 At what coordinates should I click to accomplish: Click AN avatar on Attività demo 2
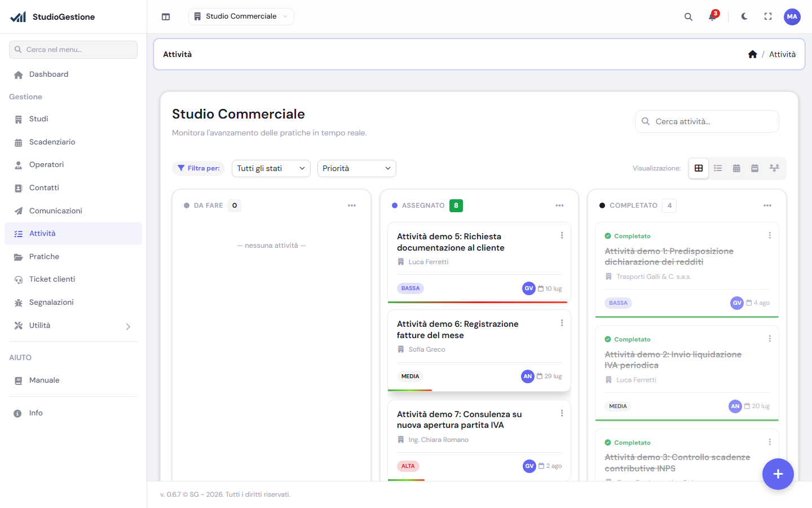coord(735,406)
